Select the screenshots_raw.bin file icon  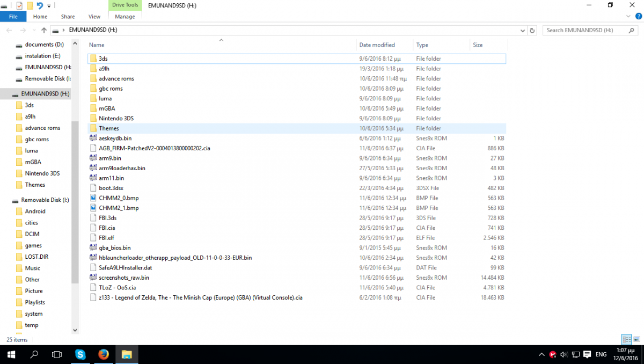coord(93,278)
